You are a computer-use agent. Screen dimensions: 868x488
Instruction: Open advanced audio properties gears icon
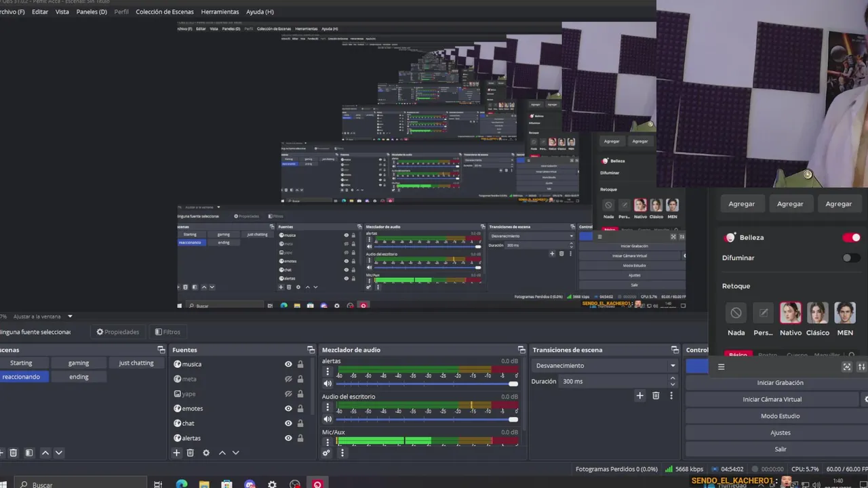(x=326, y=453)
